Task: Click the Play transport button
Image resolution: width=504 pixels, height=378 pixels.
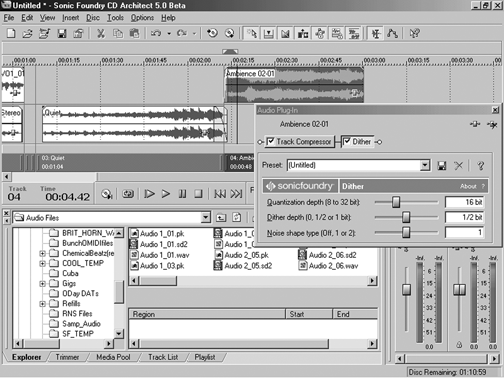Action: click(166, 194)
